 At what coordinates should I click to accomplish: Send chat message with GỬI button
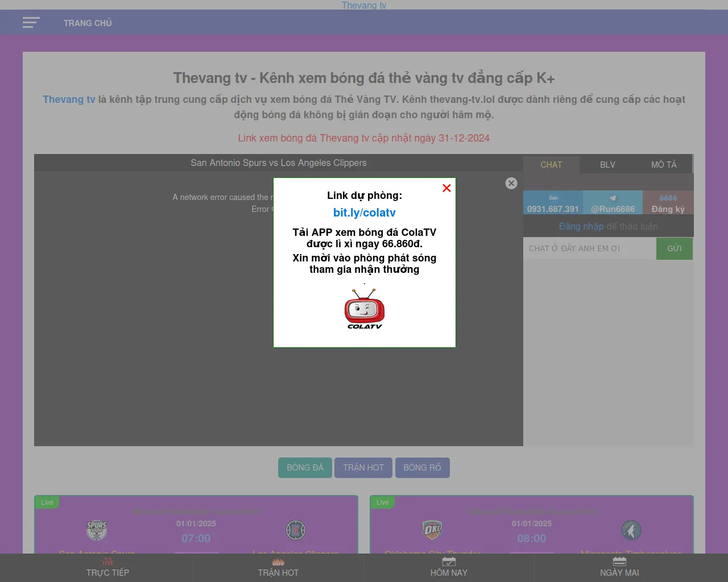pyautogui.click(x=675, y=248)
